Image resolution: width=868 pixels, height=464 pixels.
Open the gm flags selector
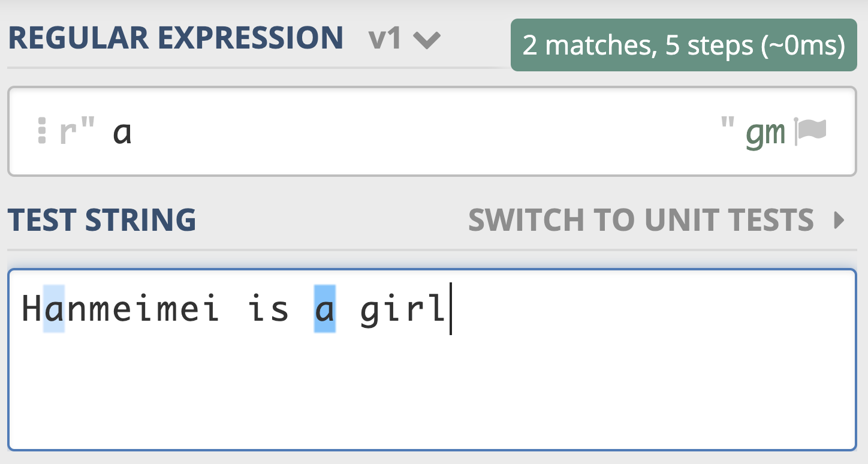(765, 132)
